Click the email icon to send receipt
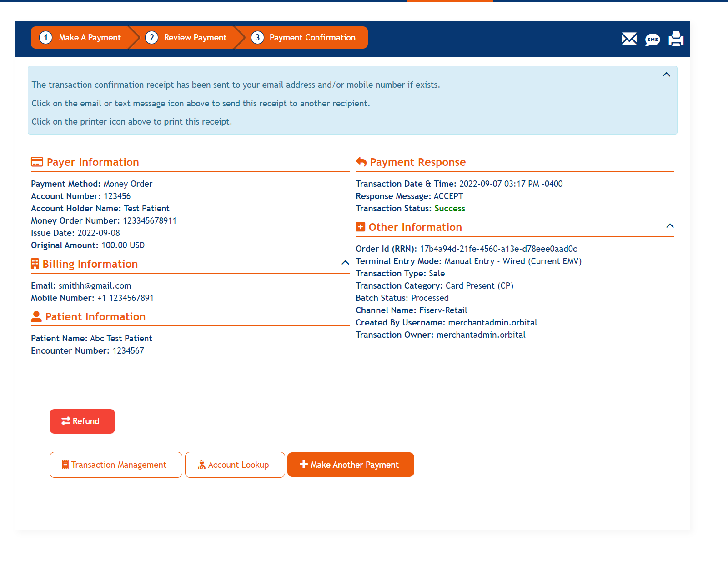Screen dimensions: 728x565 (x=629, y=39)
